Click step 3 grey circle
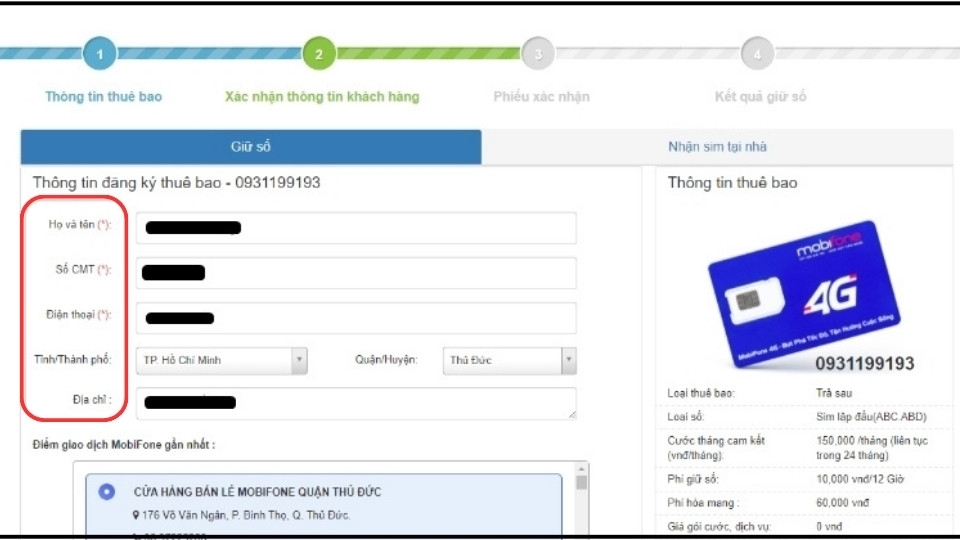The width and height of the screenshot is (960, 540). (x=538, y=54)
